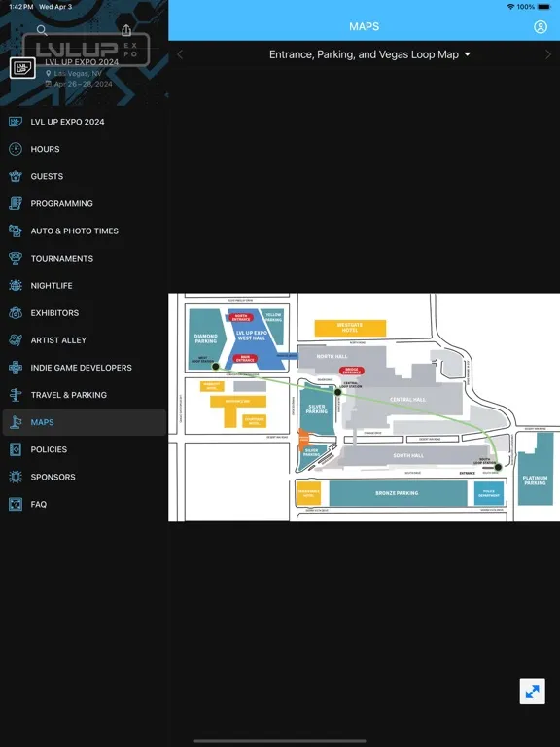The width and height of the screenshot is (560, 747).
Task: Click the FAQ icon
Action: coord(16,504)
